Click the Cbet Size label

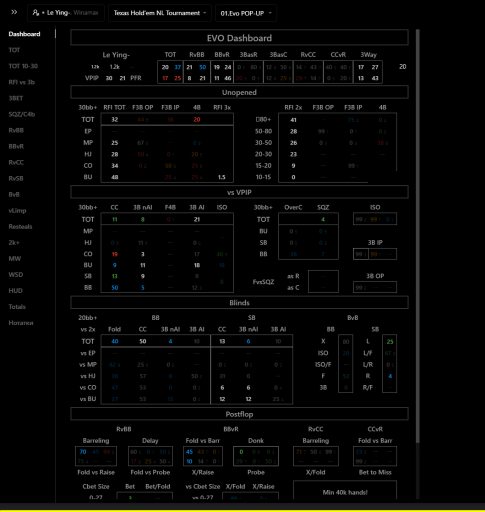[96, 486]
